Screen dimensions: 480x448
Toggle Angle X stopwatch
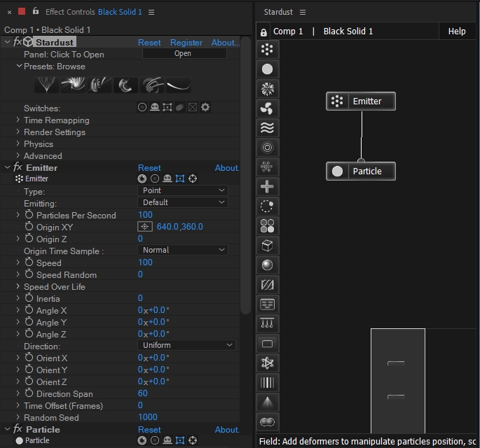pyautogui.click(x=29, y=310)
